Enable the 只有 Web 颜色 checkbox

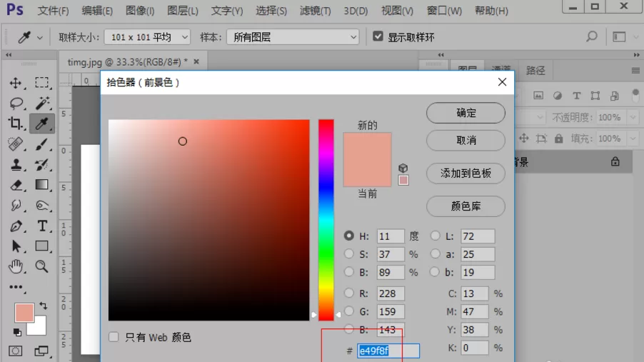[x=114, y=337]
